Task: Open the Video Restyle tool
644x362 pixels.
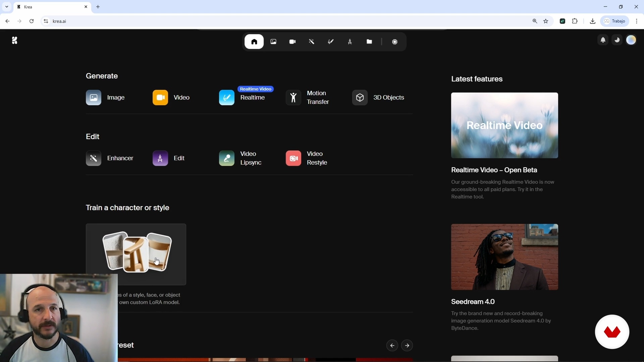Action: [x=307, y=158]
